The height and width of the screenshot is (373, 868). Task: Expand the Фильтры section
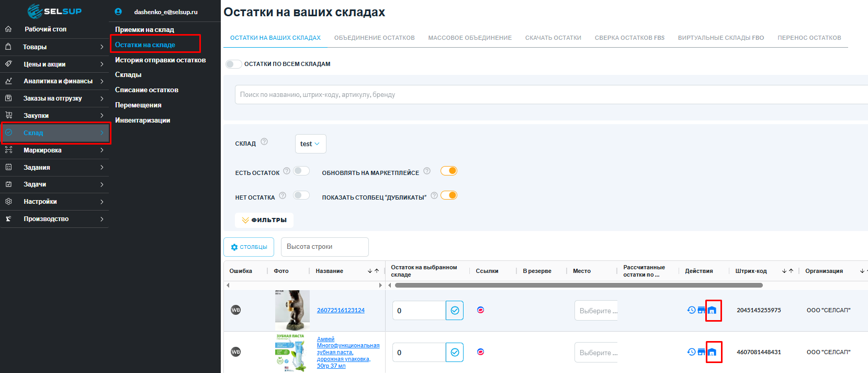pyautogui.click(x=264, y=220)
